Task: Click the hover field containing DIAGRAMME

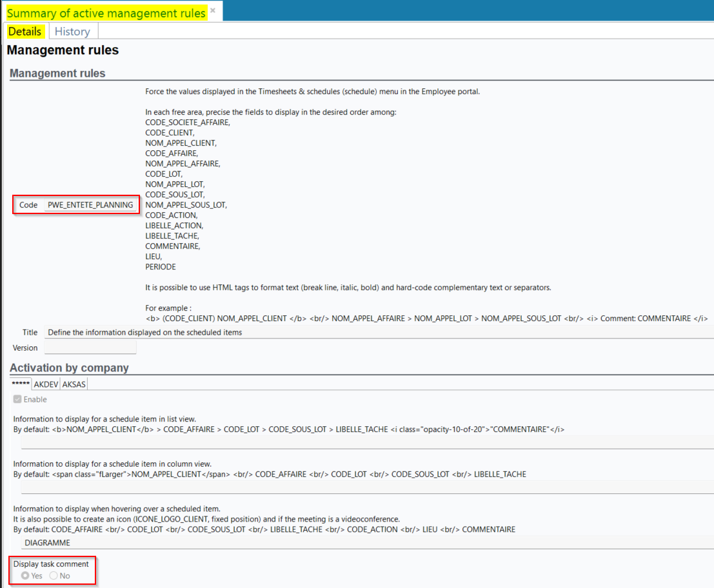Action: coord(368,543)
